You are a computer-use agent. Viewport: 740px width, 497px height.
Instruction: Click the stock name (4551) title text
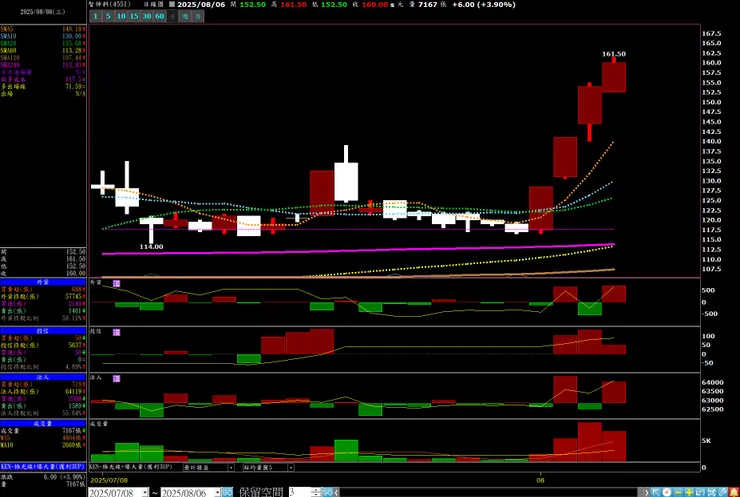pos(109,4)
